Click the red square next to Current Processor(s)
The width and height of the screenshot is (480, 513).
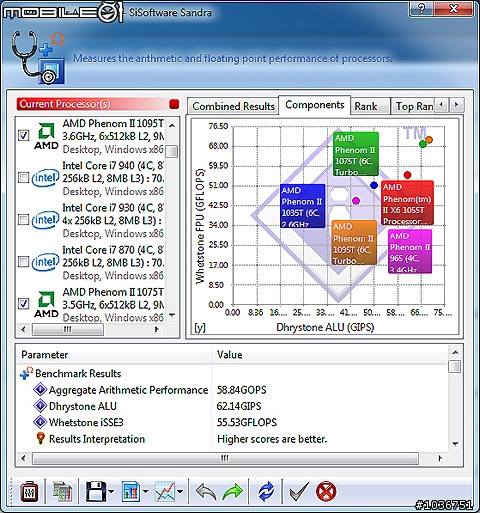pos(174,104)
